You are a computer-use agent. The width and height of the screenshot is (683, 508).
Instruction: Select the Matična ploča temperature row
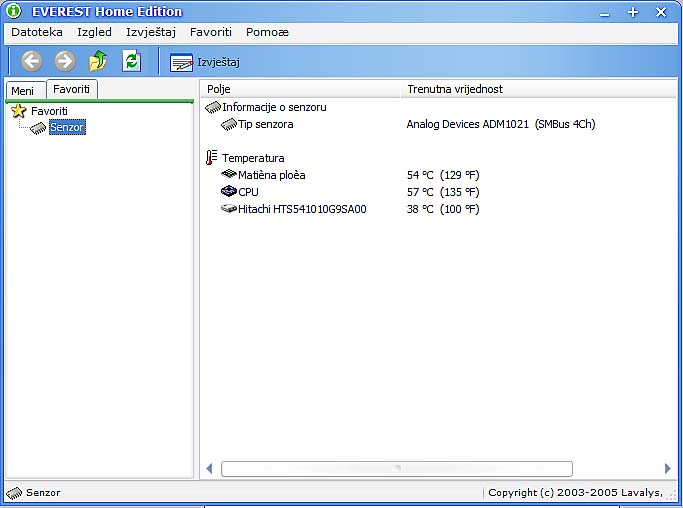click(x=271, y=175)
